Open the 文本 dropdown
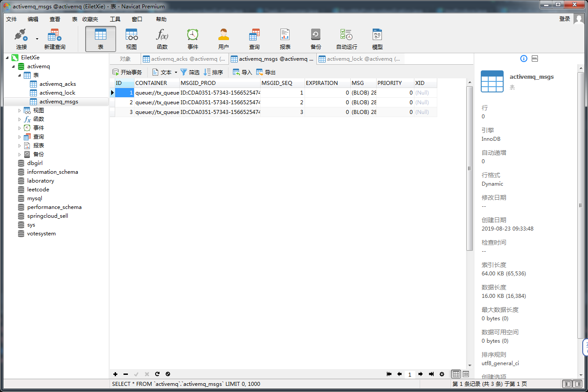The width and height of the screenshot is (588, 392). coord(165,72)
